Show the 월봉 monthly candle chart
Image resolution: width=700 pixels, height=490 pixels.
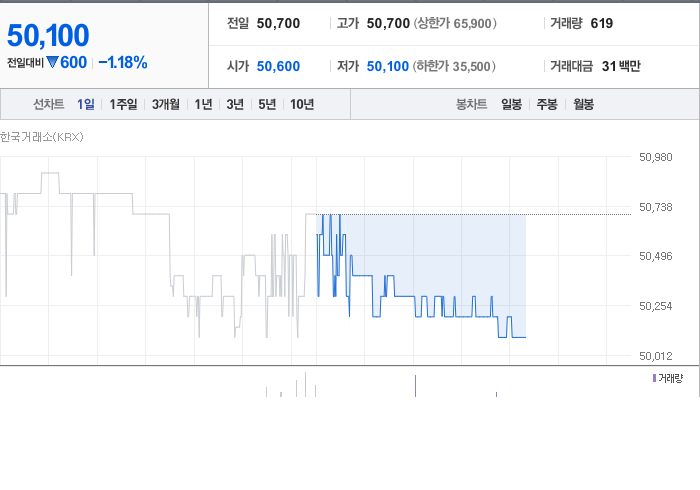coord(583,104)
